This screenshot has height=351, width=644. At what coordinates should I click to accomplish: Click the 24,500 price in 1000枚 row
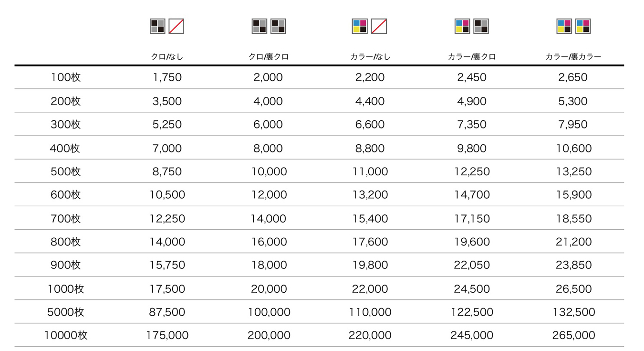tap(472, 289)
